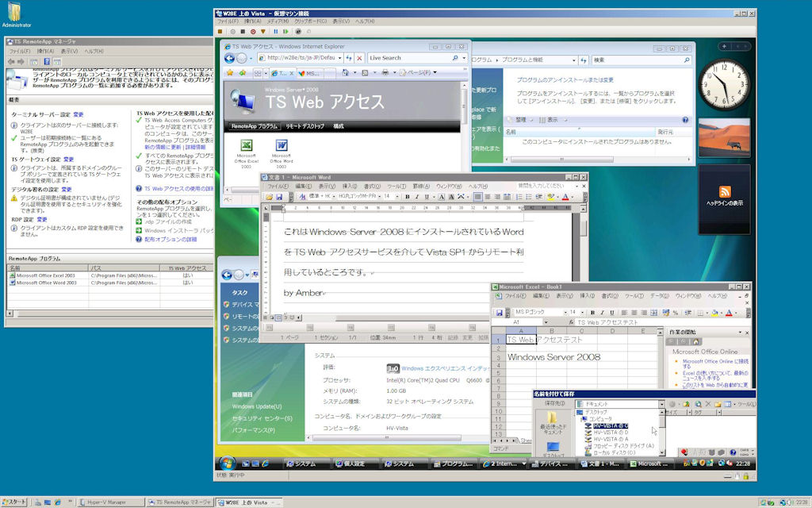
Task: Select Microsoft Office Excel 2003 row in RemoteApp list
Action: coord(110,275)
